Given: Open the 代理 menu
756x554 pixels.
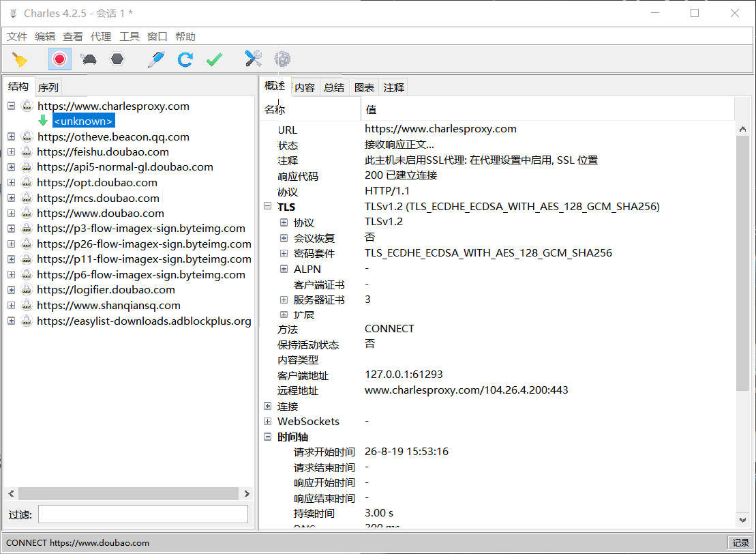Looking at the screenshot, I should click(x=101, y=37).
